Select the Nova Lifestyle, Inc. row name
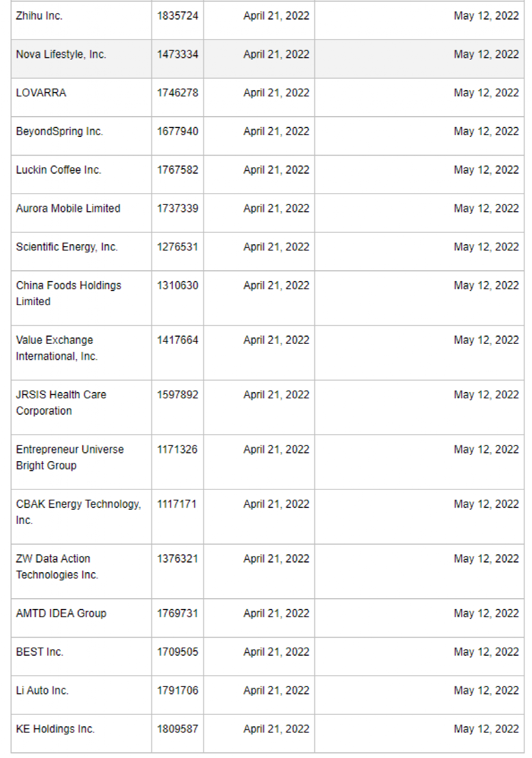 click(x=61, y=55)
